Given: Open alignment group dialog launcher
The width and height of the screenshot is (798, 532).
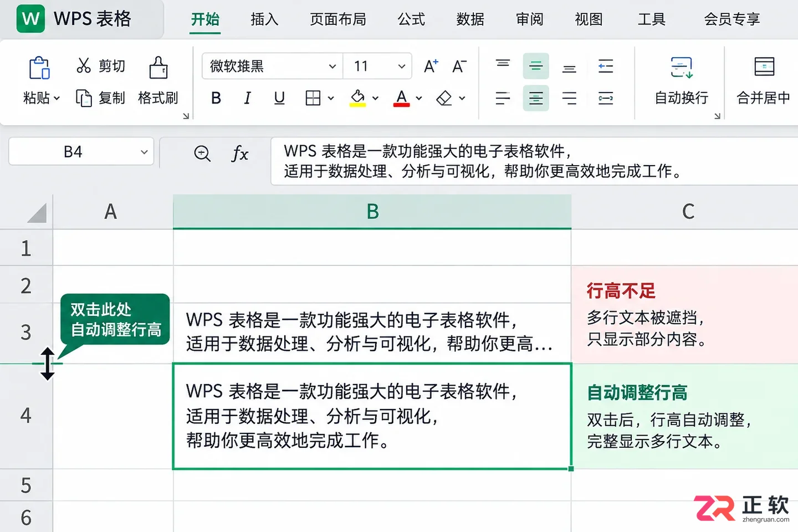Looking at the screenshot, I should click(x=717, y=116).
